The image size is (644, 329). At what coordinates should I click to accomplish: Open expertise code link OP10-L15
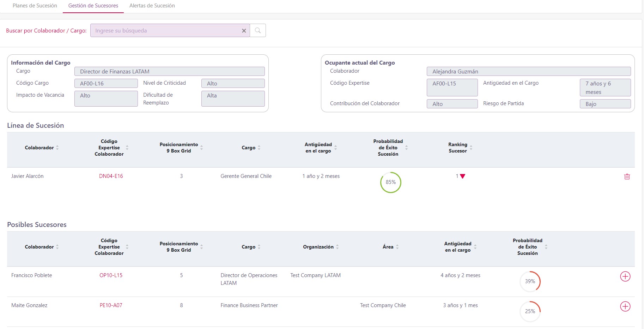(x=111, y=275)
